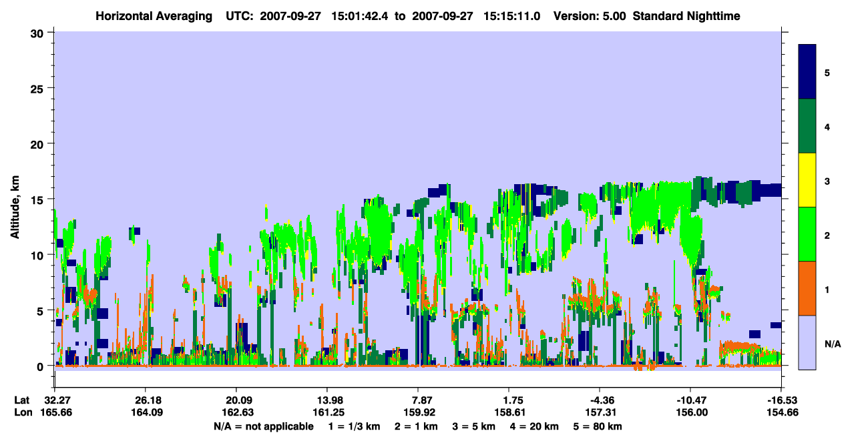
Task: Click the dark green legend swatch labeled 4
Action: click(807, 126)
